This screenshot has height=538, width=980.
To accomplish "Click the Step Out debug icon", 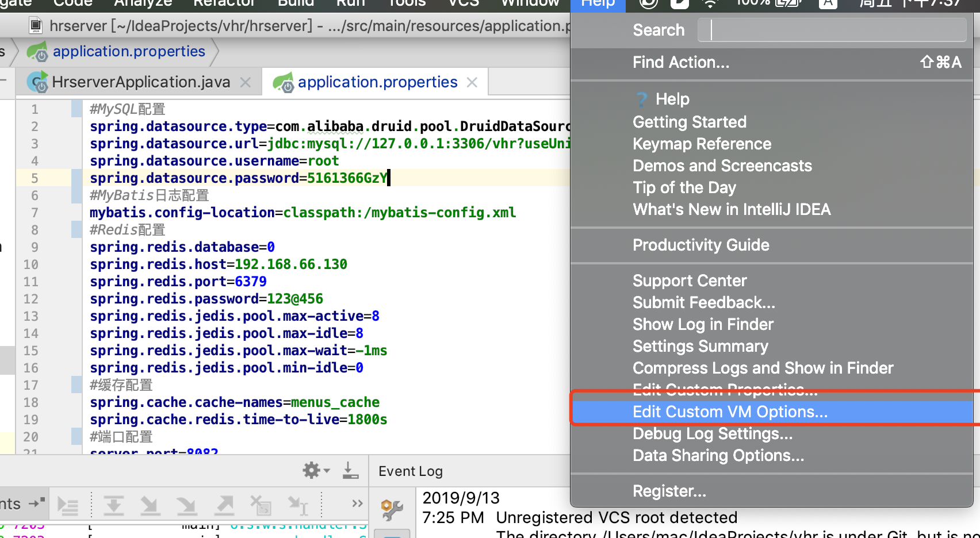I will coord(224,506).
